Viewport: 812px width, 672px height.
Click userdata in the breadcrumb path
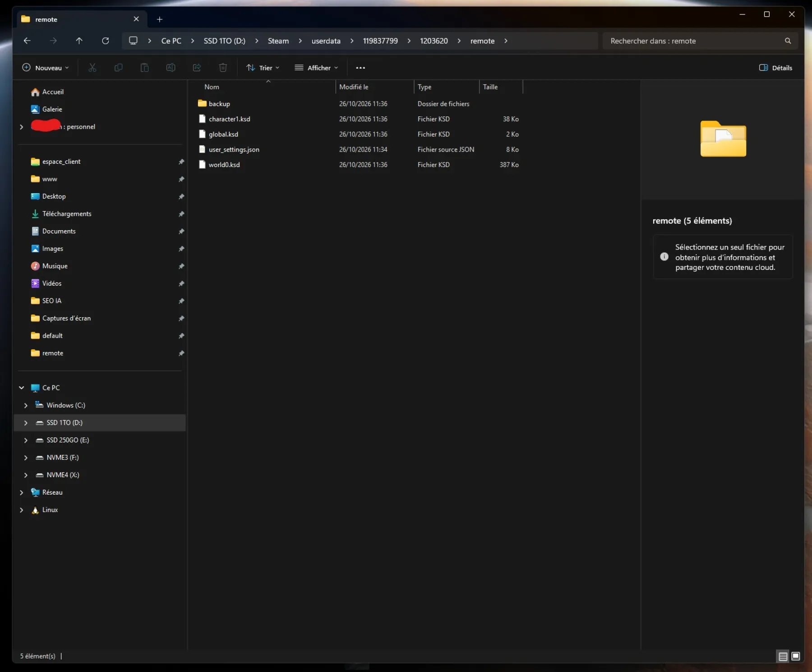[x=326, y=41]
